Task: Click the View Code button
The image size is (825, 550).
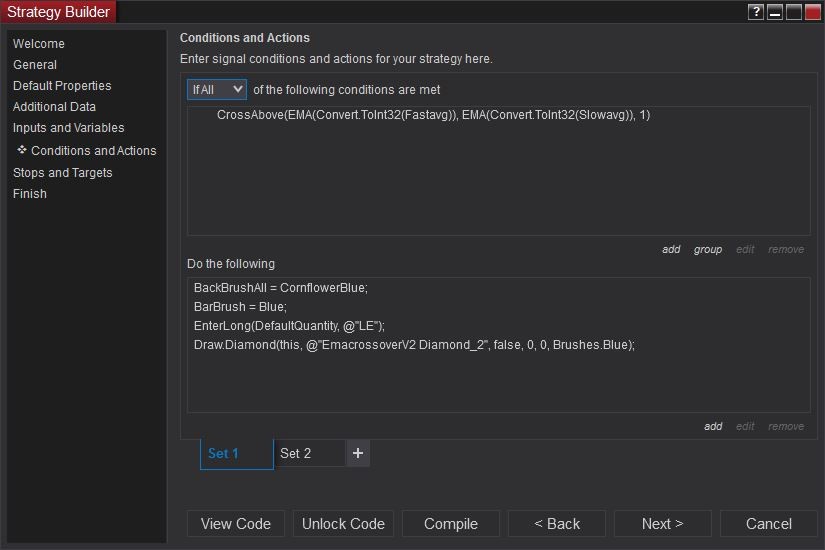Action: point(236,524)
